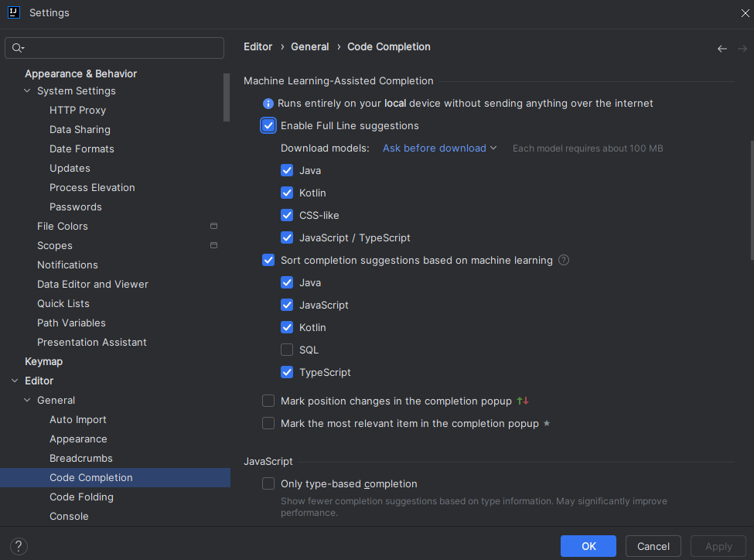Focus the settings search field
This screenshot has width=754, height=560.
tap(114, 48)
